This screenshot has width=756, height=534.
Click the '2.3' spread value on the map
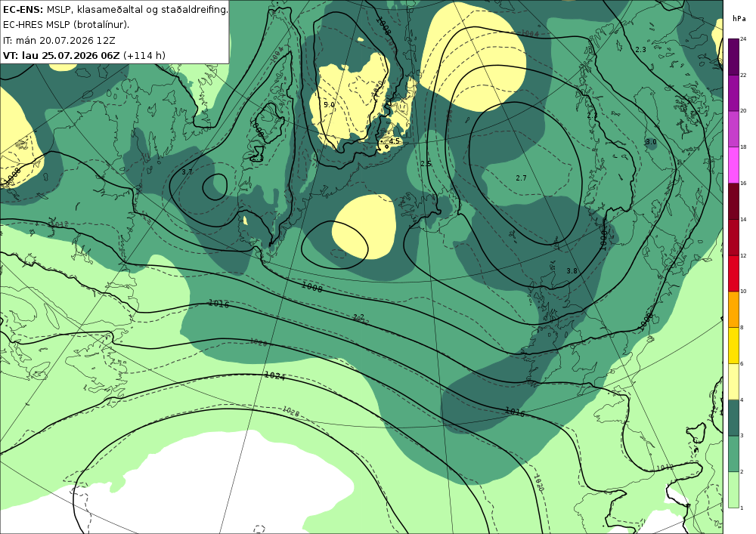click(640, 50)
